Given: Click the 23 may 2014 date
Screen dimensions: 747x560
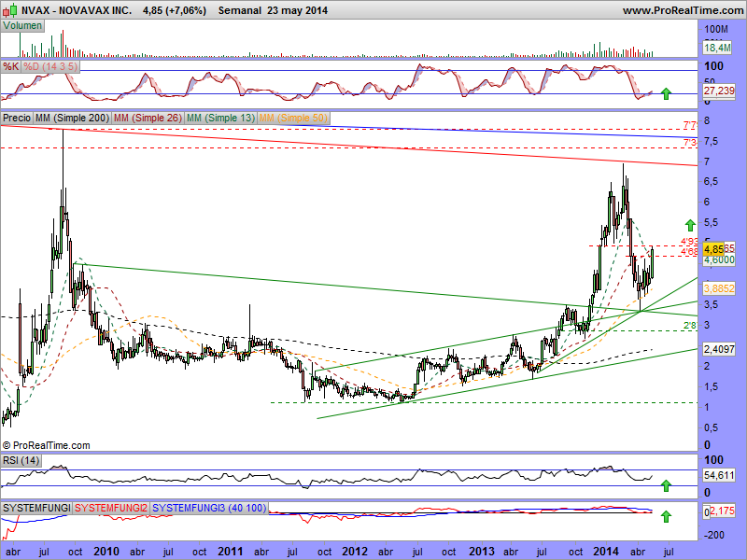Looking at the screenshot, I should 297,10.
